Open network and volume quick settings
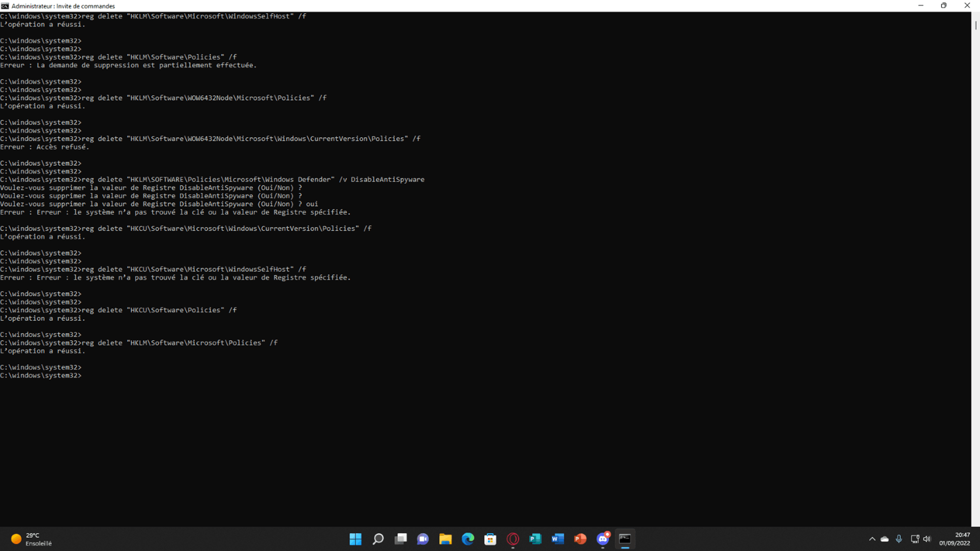The width and height of the screenshot is (980, 551). 920,539
